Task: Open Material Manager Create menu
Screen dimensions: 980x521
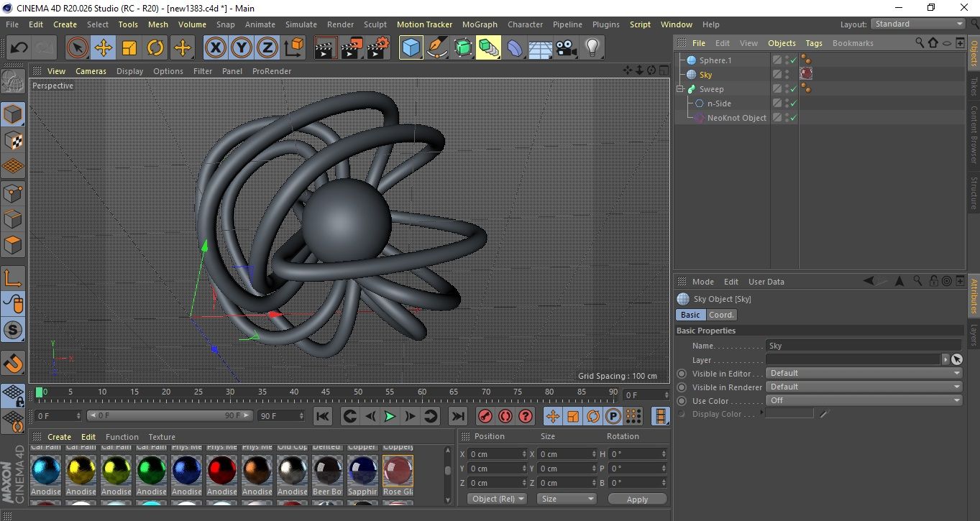Action: tap(59, 437)
